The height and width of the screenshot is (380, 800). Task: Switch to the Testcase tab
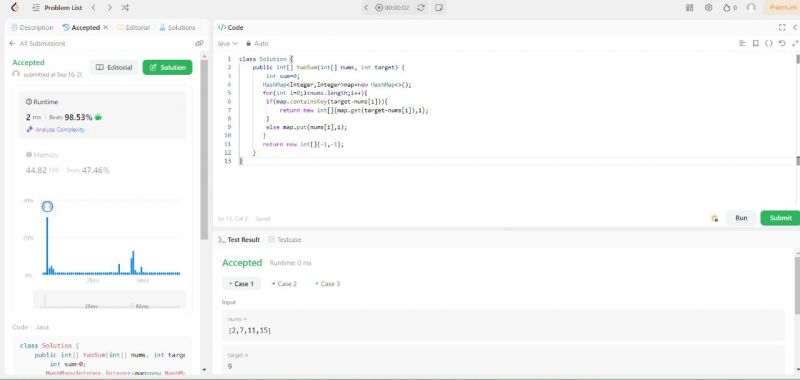pyautogui.click(x=285, y=239)
